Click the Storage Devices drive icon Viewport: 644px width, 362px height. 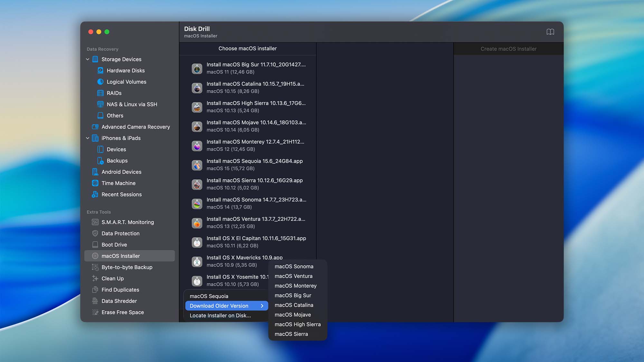[x=95, y=59]
